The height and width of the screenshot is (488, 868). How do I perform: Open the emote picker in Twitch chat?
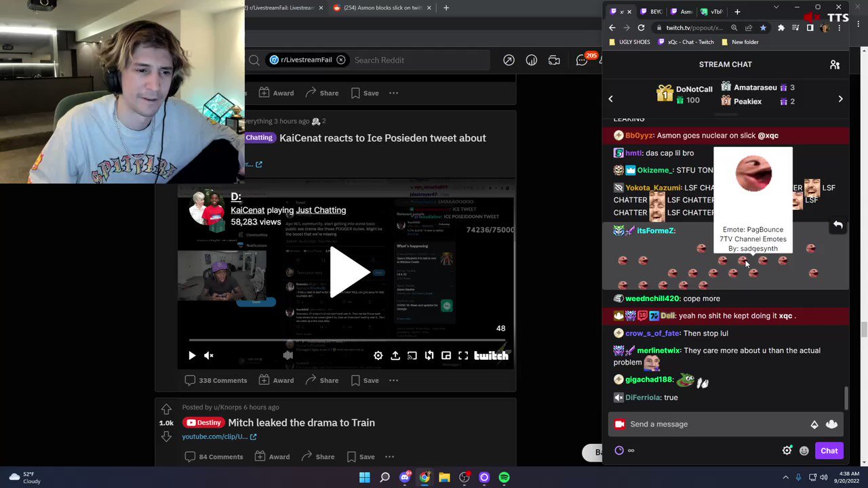[x=804, y=450]
